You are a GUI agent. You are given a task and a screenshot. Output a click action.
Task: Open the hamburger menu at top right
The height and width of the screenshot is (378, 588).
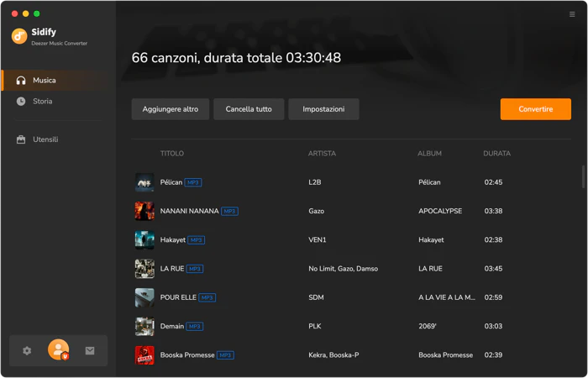572,14
